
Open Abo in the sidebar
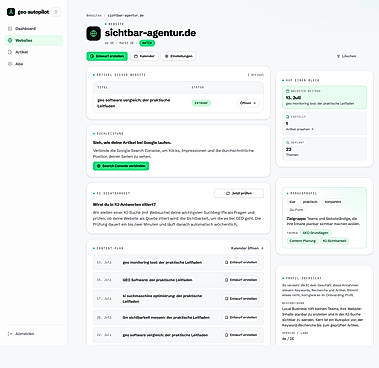coord(34,64)
